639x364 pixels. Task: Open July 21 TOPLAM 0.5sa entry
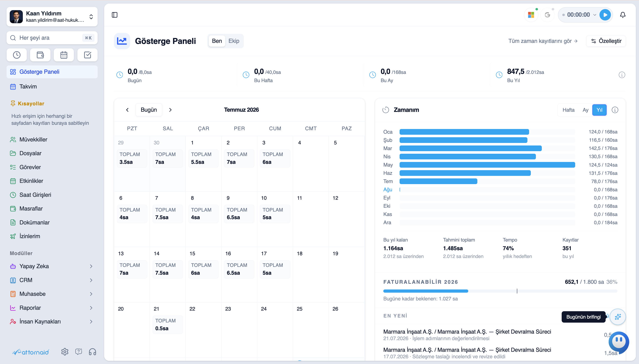(168, 324)
